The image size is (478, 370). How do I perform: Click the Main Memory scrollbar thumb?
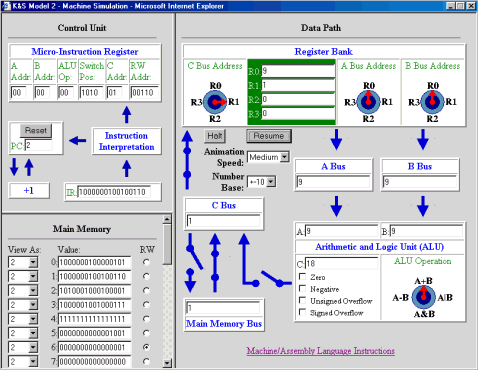tap(167, 244)
